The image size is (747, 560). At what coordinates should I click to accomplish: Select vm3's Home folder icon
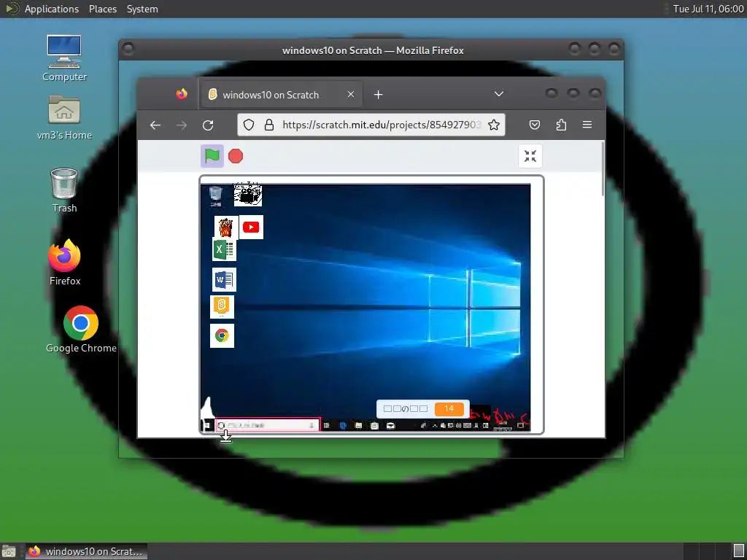tap(64, 117)
